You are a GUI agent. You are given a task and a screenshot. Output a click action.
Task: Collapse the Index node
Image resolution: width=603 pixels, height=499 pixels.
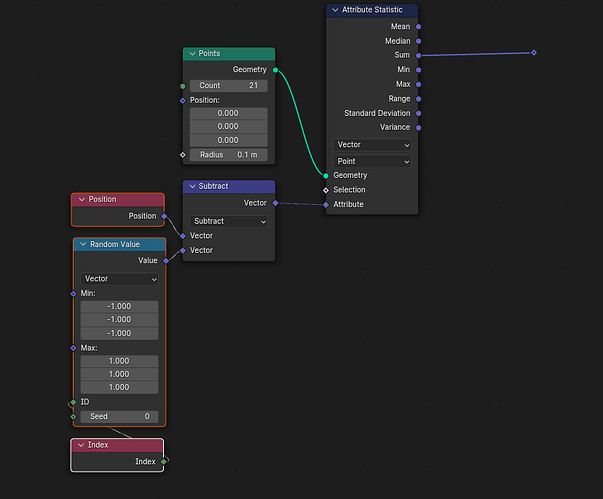click(x=81, y=445)
